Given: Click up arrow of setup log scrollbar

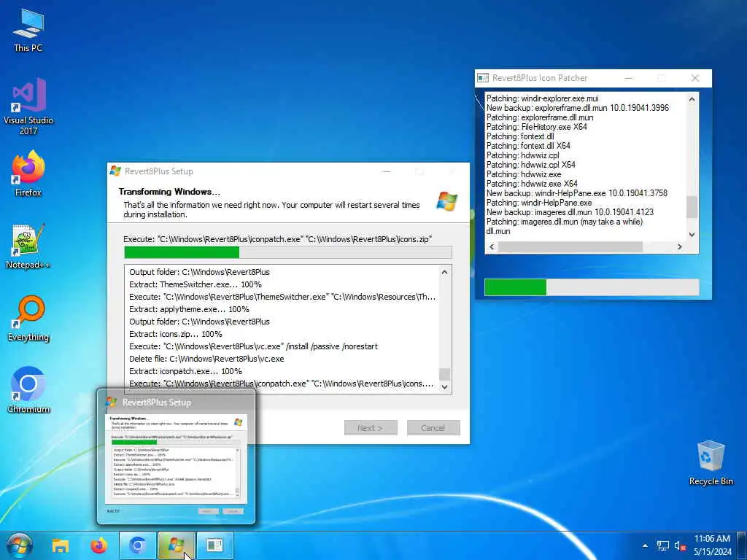Looking at the screenshot, I should (x=444, y=273).
